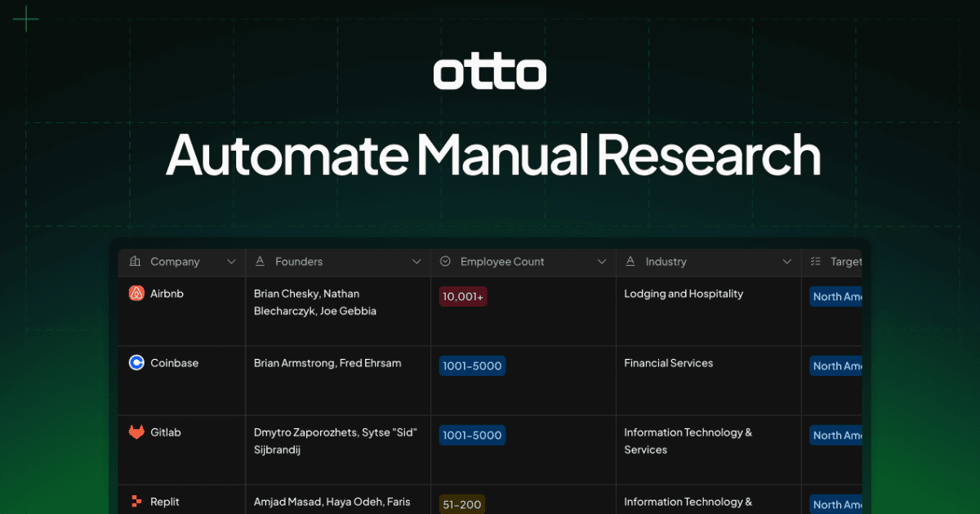Click the circle icon beside Employee Count
Image resolution: width=980 pixels, height=514 pixels.
tap(446, 262)
